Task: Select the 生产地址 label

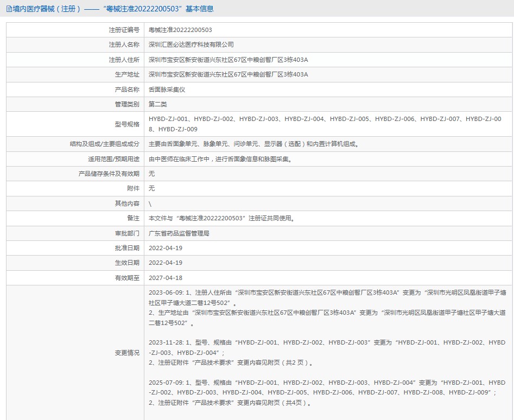Action: [x=127, y=74]
